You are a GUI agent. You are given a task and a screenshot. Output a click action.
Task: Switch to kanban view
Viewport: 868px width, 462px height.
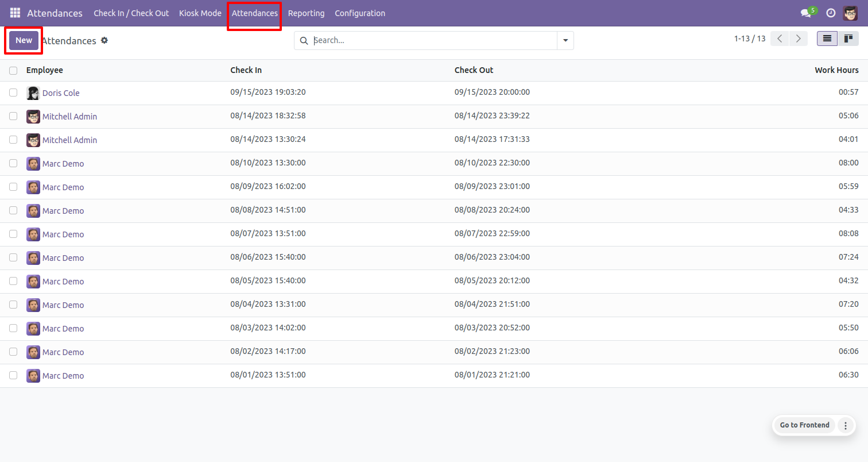point(848,38)
